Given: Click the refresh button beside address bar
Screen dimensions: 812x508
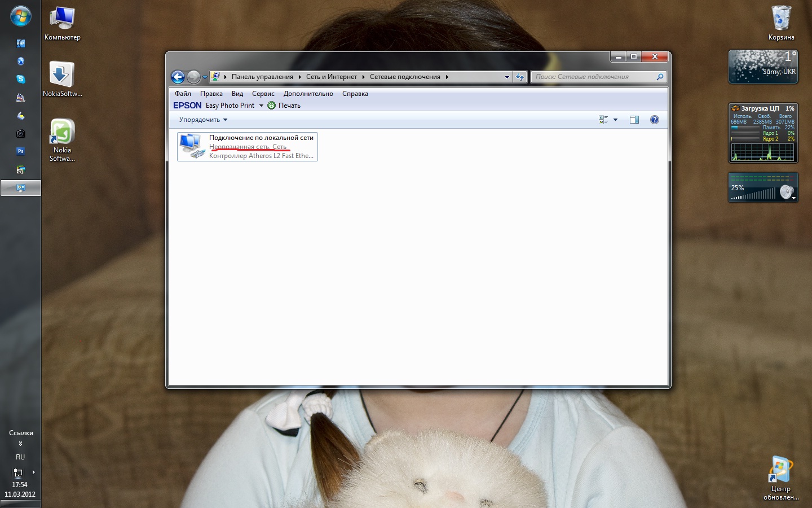Looking at the screenshot, I should 520,77.
